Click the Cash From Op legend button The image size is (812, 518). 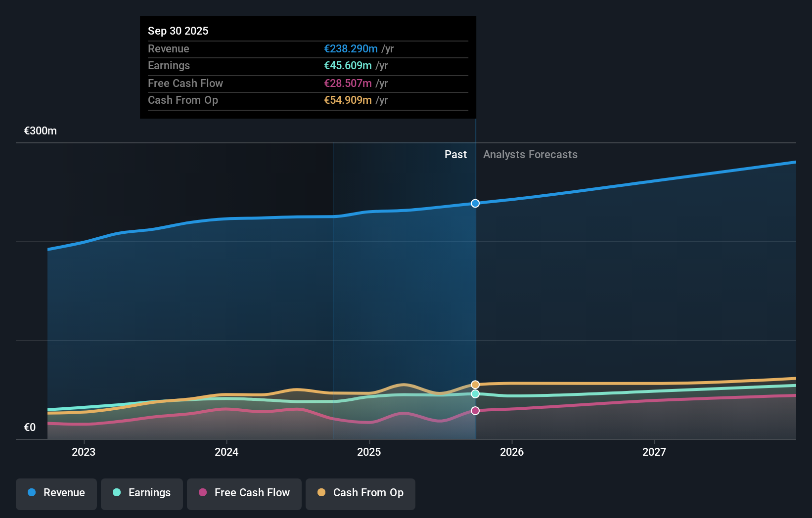[360, 493]
